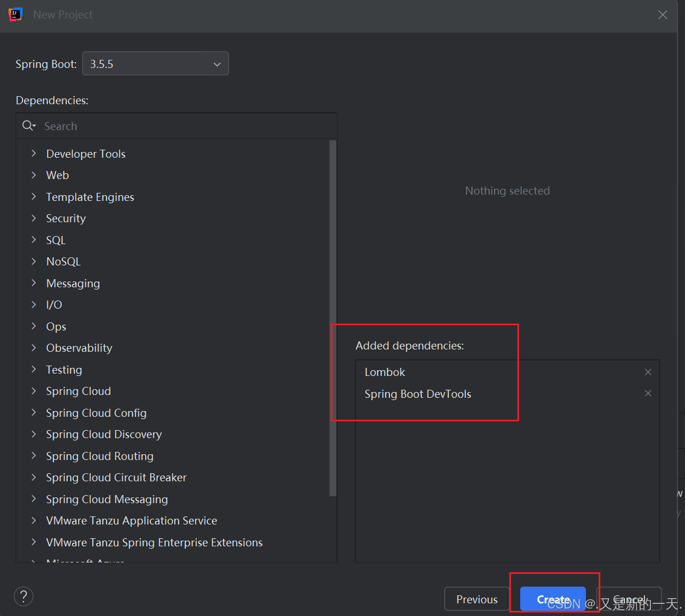
Task: Click the Previous button
Action: [x=476, y=599]
